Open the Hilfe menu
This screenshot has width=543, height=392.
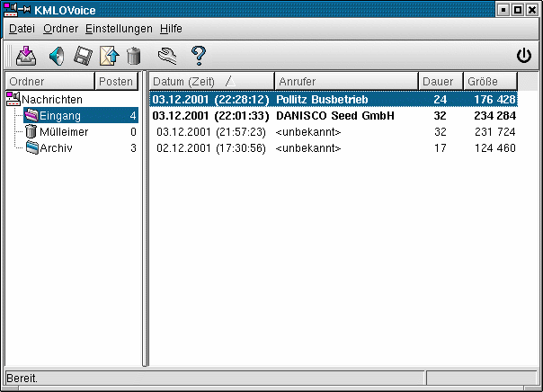[171, 29]
